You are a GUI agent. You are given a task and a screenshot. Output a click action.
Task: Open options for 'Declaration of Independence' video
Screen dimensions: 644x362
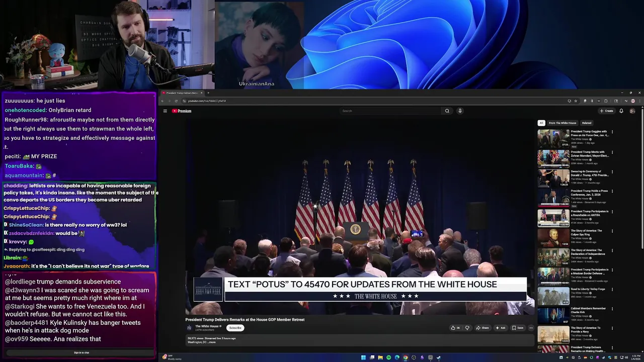(612, 250)
